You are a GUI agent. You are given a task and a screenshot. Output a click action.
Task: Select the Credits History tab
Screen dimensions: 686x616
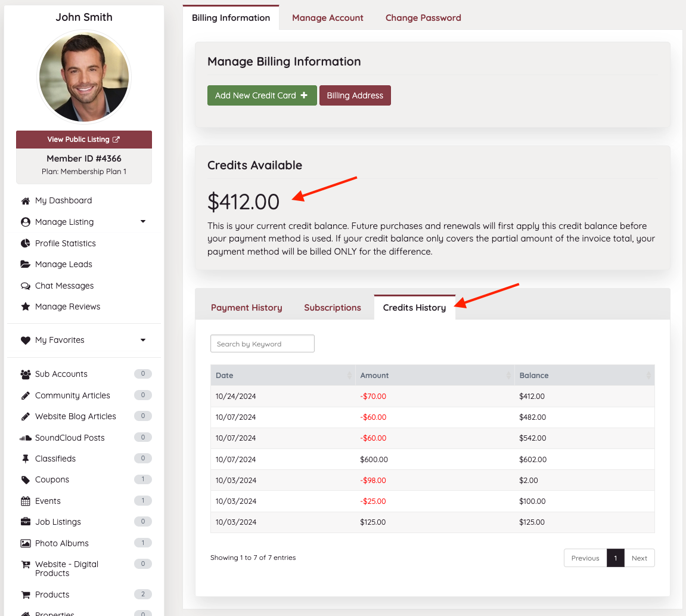pos(414,308)
